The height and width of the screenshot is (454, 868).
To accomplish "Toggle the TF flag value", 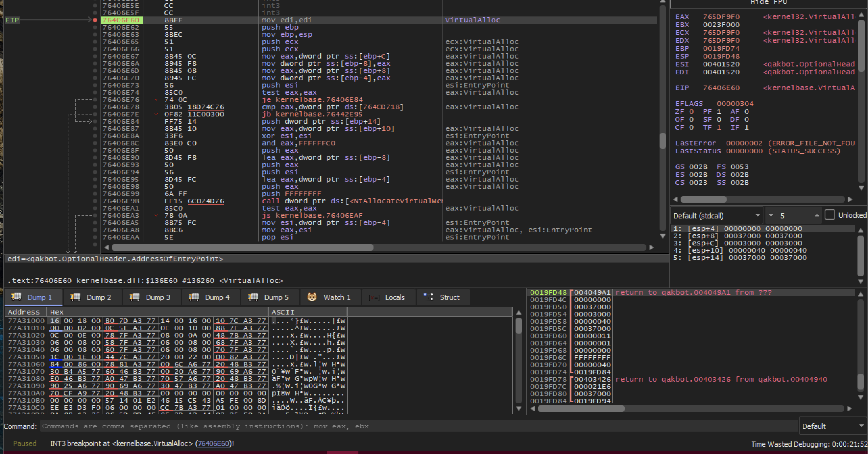I will coord(719,127).
